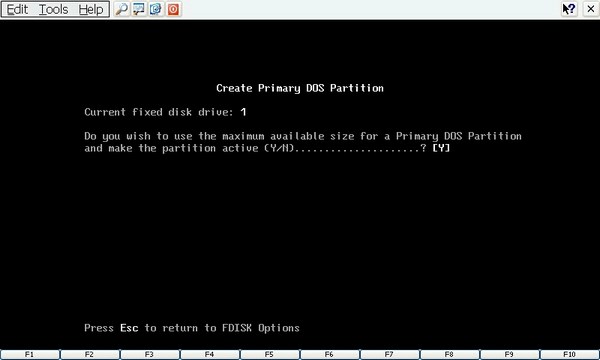The image size is (600, 360).
Task: Open the Help menu
Action: click(x=91, y=9)
